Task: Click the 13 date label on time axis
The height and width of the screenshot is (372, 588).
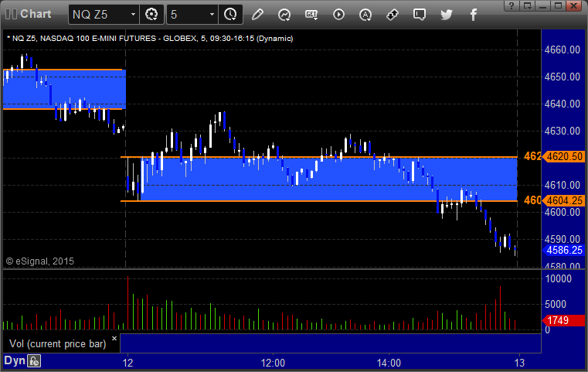Action: tap(519, 363)
